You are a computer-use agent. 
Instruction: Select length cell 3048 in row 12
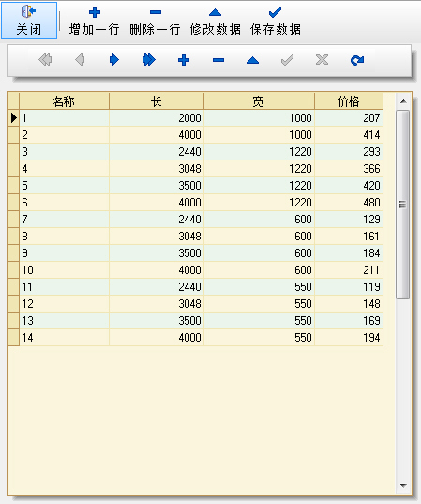157,304
